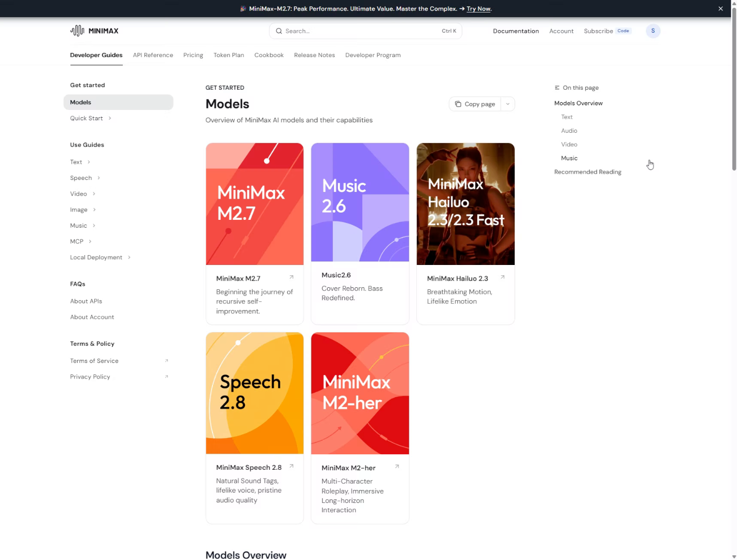Expand the Music use guide chevron
Viewport: 737px width, 560px height.
coord(94,226)
